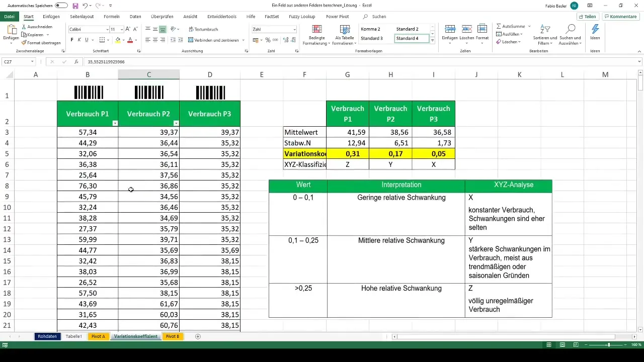Click the Teilen share button
Viewport: 644px width, 362px height.
pyautogui.click(x=587, y=17)
